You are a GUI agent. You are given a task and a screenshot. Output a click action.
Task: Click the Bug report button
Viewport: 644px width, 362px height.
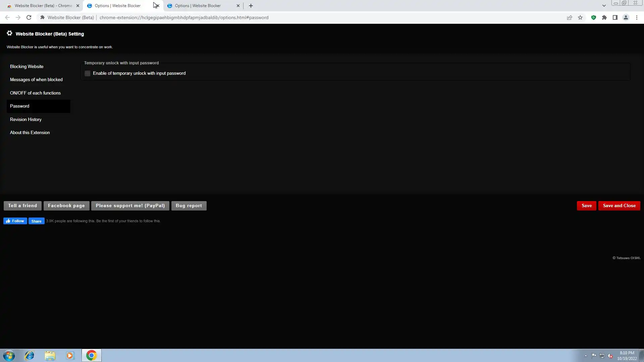189,205
